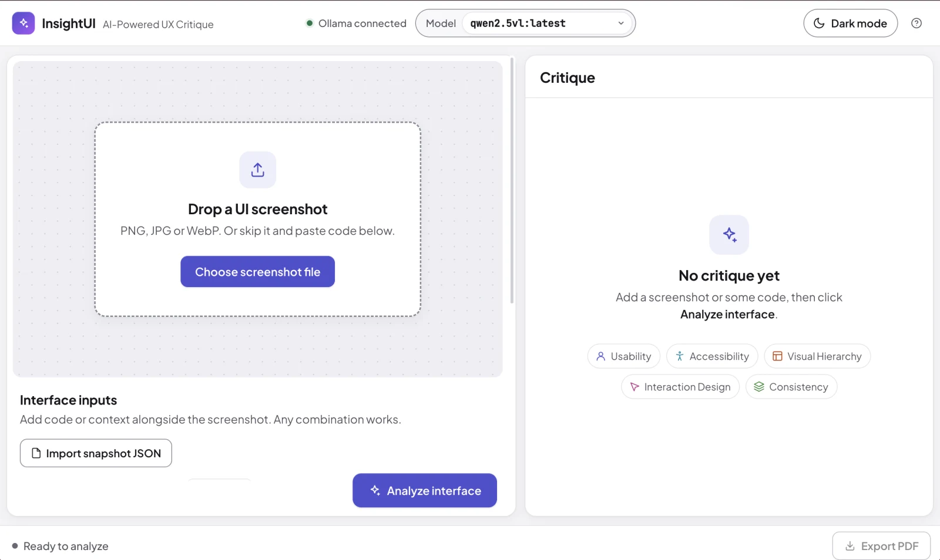Select the Visual Hierarchy chip
This screenshot has width=940, height=560.
coord(817,356)
